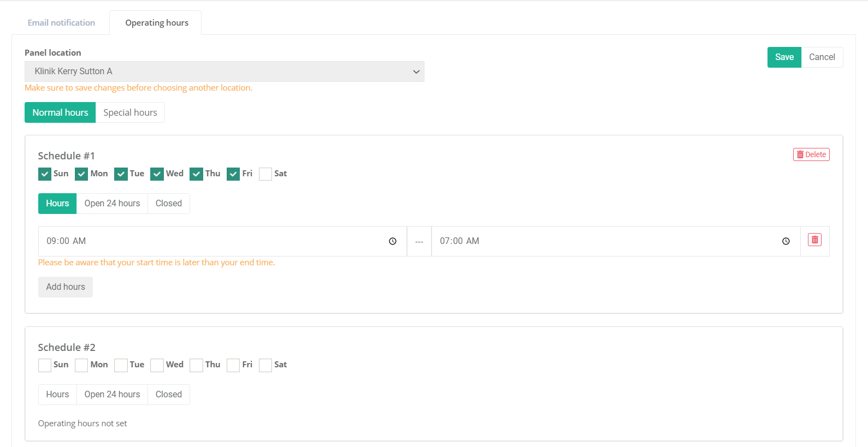Viewport: 868px width, 447px height.
Task: Tick the Fri checkbox in Schedule #2
Action: click(233, 365)
